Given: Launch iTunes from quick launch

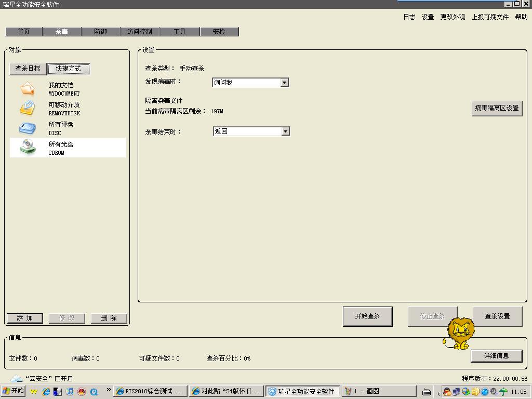Looking at the screenshot, I should coord(70,392).
